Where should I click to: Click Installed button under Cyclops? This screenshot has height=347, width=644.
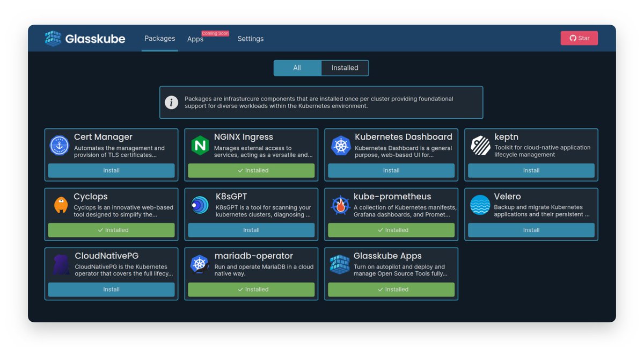click(111, 230)
